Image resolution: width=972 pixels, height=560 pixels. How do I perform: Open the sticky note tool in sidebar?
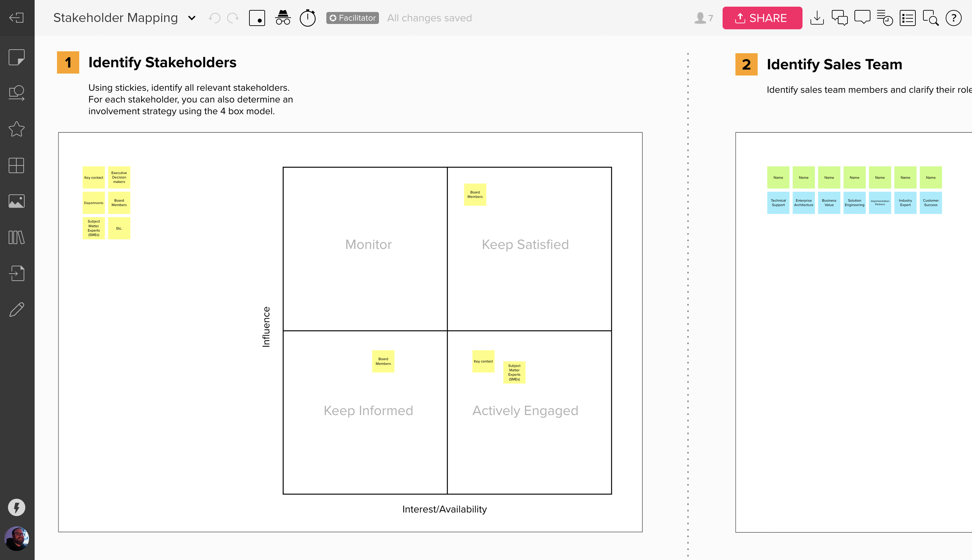tap(17, 57)
